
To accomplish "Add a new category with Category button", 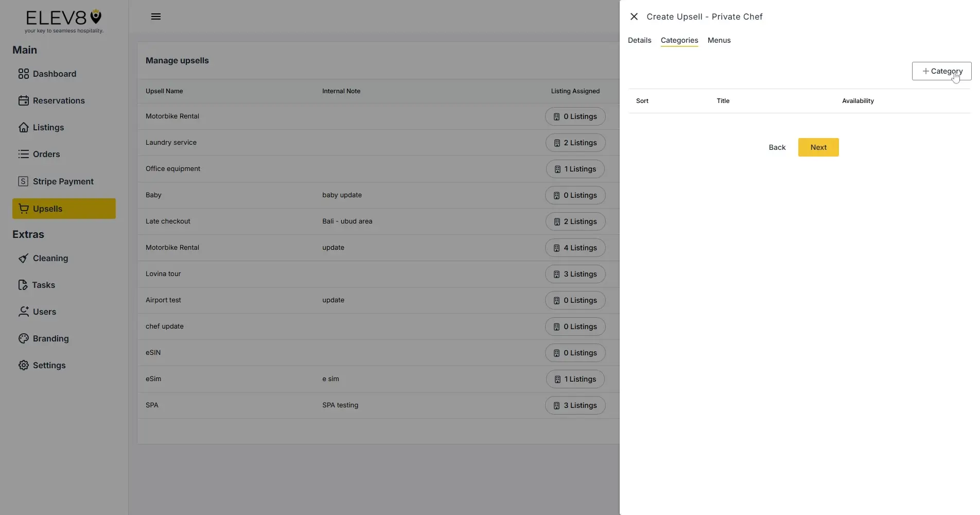I will pos(941,71).
